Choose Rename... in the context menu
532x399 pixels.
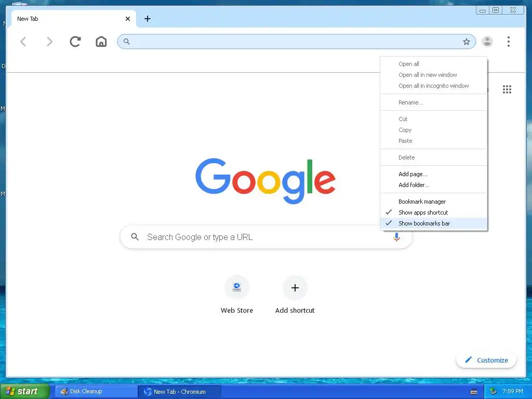(434, 102)
